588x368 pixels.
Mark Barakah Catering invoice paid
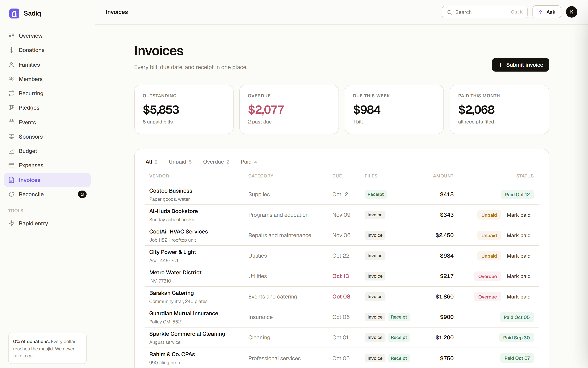[519, 297]
